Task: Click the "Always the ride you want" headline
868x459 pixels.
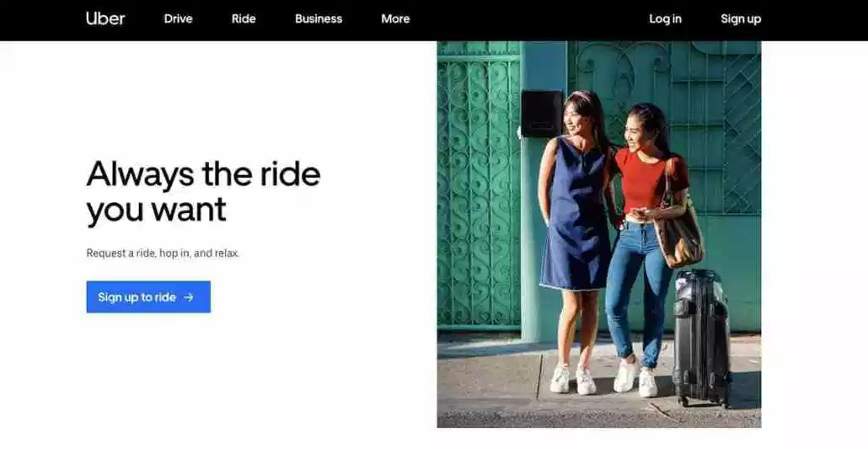Action: coord(203,191)
